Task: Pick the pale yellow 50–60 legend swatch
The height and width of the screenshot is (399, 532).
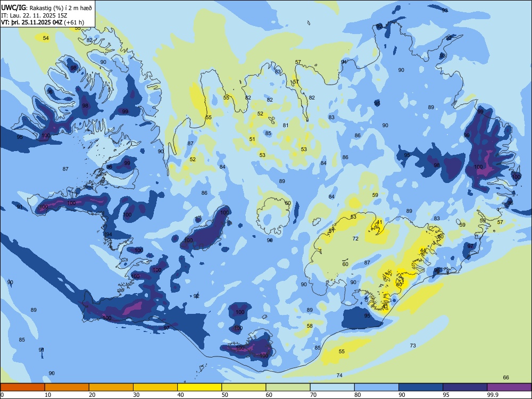Action: 244,387
